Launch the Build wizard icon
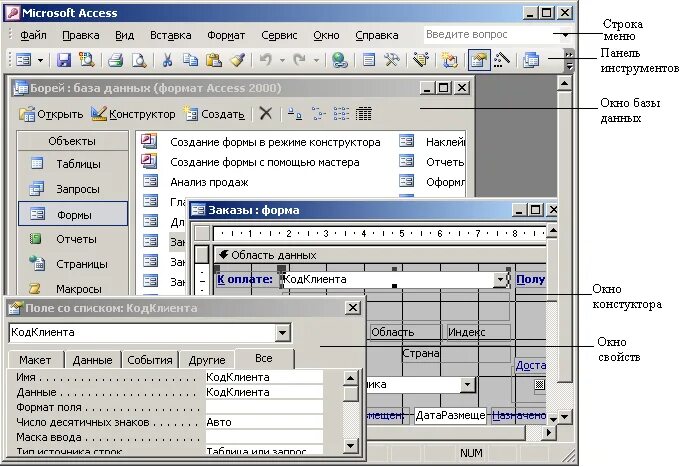The height and width of the screenshot is (467, 681). click(501, 60)
